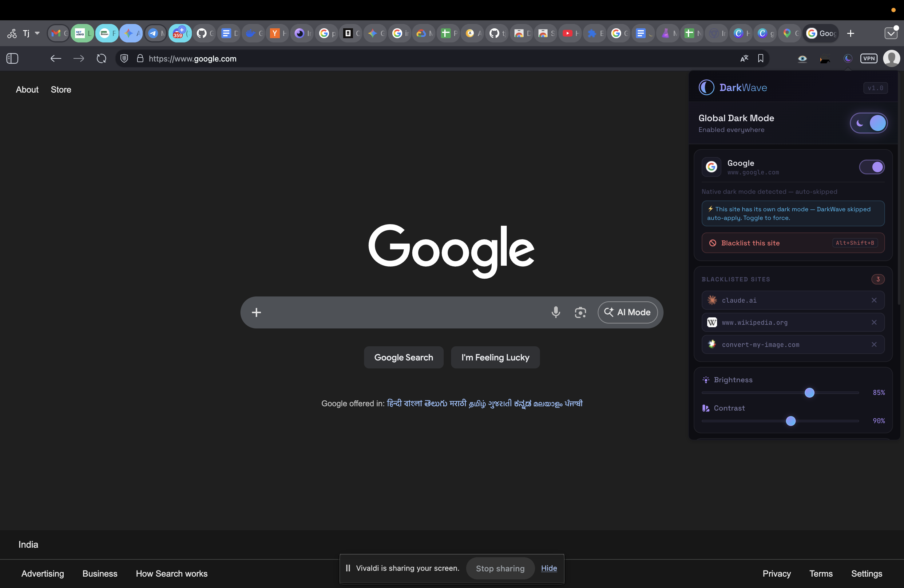Toggle dark mode for www.google.com
Image resolution: width=904 pixels, height=588 pixels.
point(872,167)
